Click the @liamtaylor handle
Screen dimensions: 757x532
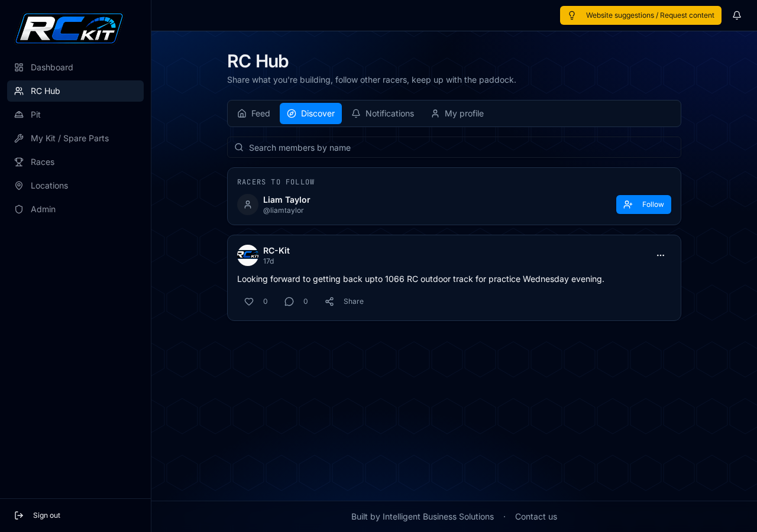click(x=283, y=210)
